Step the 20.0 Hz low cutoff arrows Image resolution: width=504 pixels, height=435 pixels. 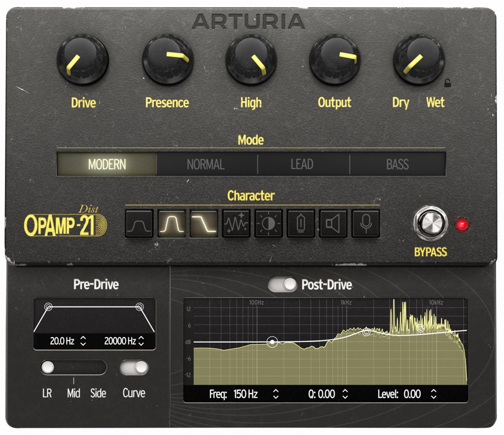[83, 341]
